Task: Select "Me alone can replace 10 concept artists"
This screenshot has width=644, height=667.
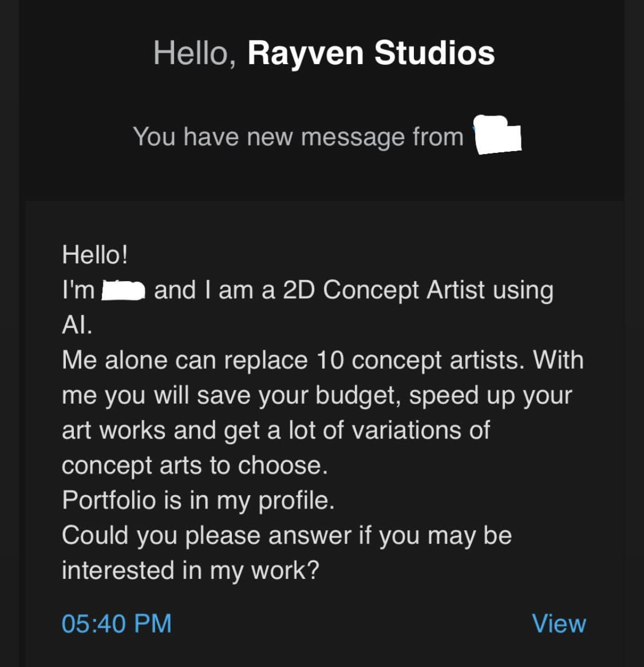Action: click(290, 361)
